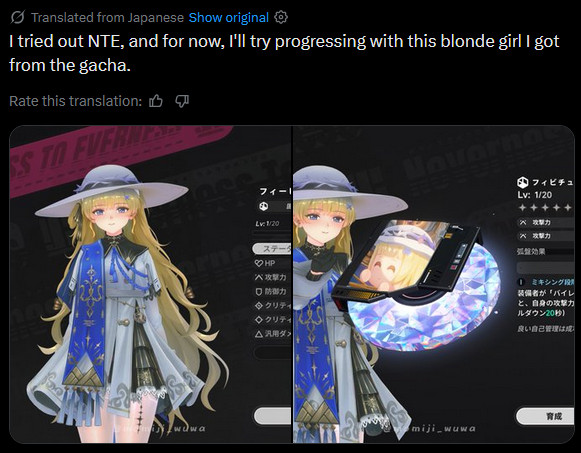The image size is (581, 453).
Task: Click the 育成 training button
Action: [545, 416]
